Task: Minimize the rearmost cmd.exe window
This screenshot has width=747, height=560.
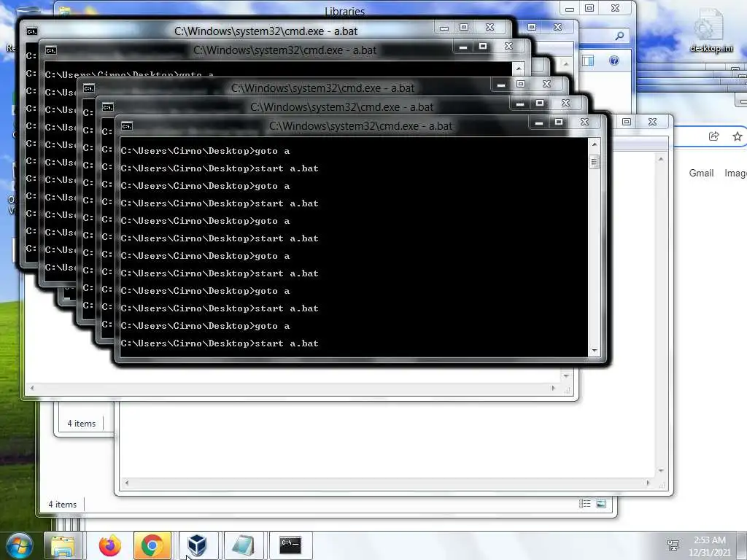Action: coord(444,28)
